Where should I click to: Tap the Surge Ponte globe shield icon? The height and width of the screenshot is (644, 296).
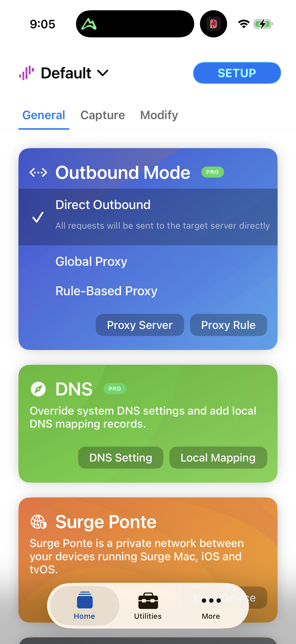click(39, 522)
